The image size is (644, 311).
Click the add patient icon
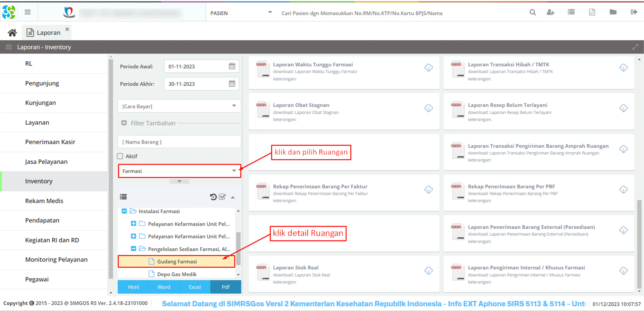550,12
